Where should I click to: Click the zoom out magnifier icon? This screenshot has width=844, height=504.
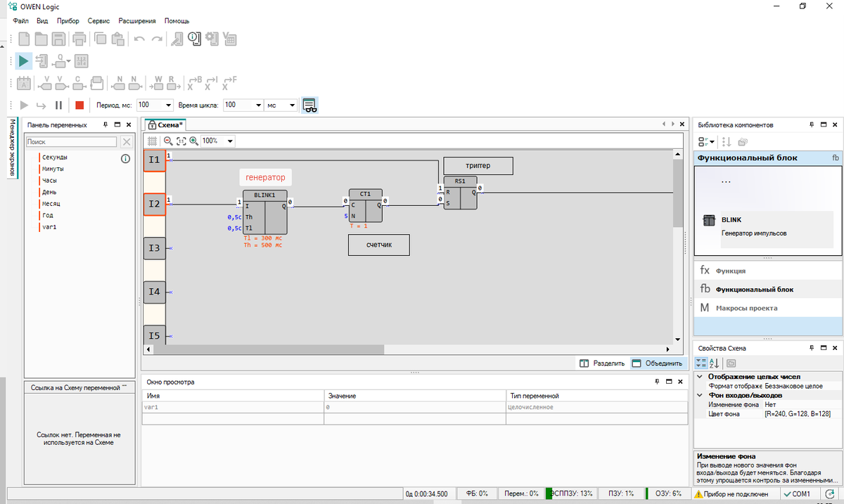tap(168, 141)
